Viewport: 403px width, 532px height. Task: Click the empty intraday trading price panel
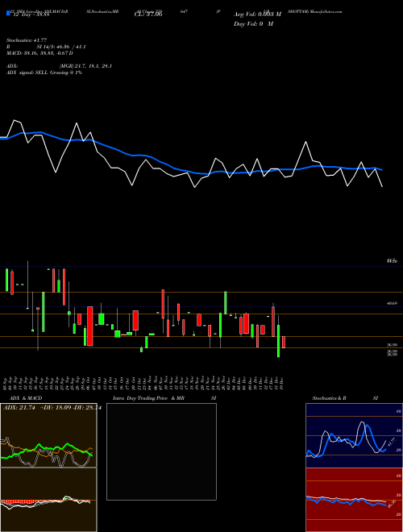coord(161,451)
